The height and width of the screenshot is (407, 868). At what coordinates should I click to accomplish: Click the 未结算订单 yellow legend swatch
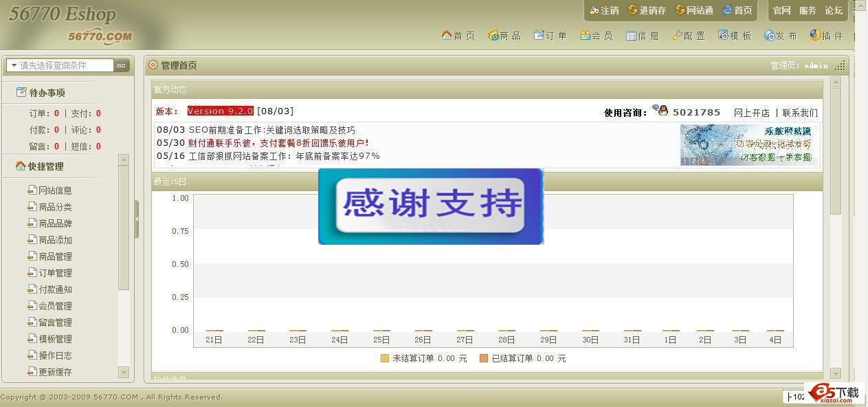385,358
